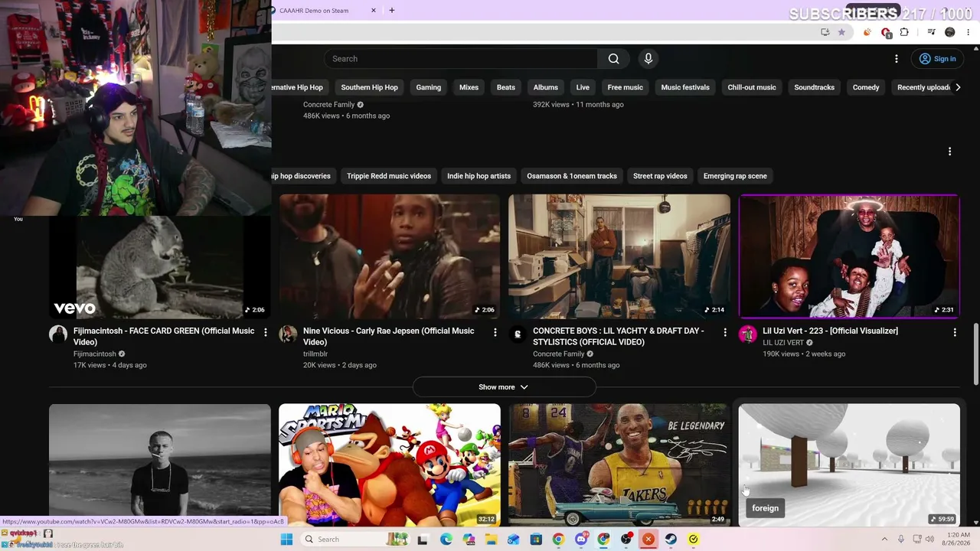Select the Street rap videos chip
The width and height of the screenshot is (980, 551).
coord(660,176)
